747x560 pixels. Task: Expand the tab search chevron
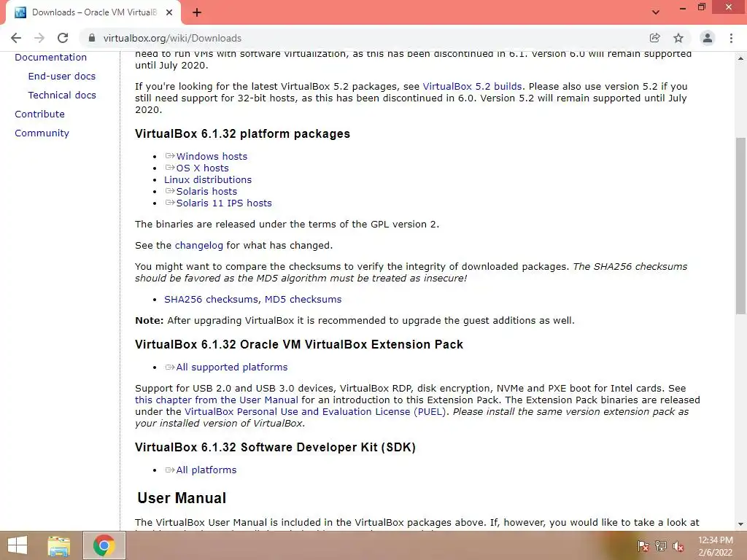tap(656, 12)
